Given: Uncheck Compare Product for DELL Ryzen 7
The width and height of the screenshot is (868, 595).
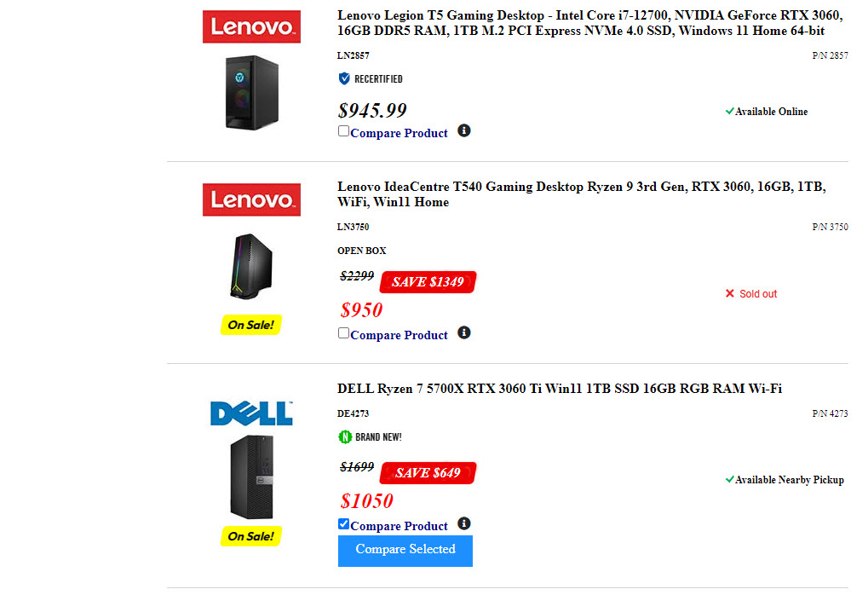Looking at the screenshot, I should pyautogui.click(x=343, y=524).
